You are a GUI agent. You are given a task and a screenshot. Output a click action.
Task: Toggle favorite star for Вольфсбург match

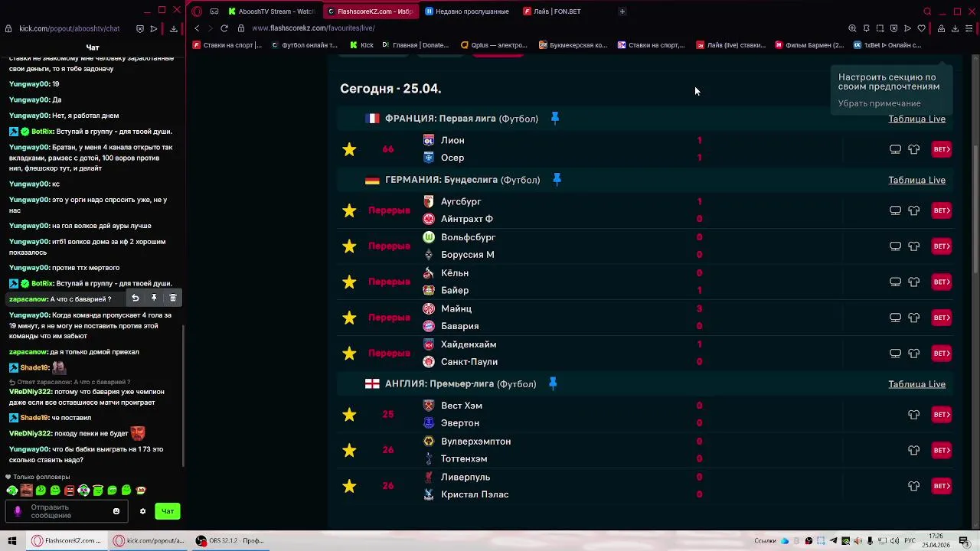tap(349, 246)
